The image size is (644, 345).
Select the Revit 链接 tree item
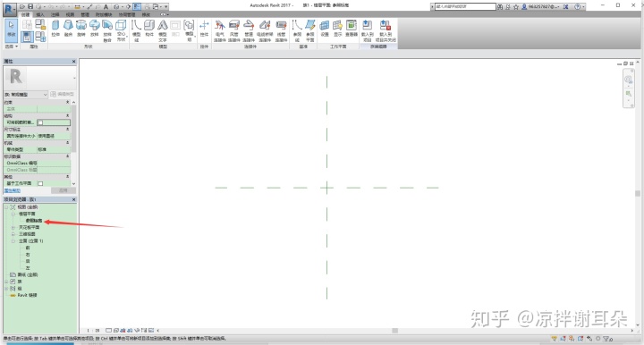click(27, 295)
